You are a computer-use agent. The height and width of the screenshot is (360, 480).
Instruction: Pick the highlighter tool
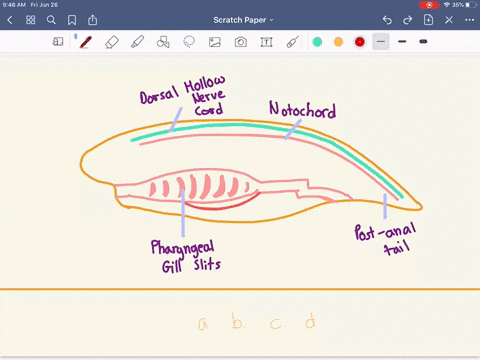pos(137,42)
